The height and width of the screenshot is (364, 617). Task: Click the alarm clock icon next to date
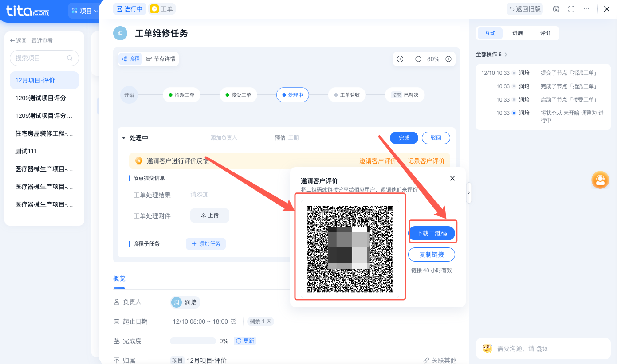(234, 321)
